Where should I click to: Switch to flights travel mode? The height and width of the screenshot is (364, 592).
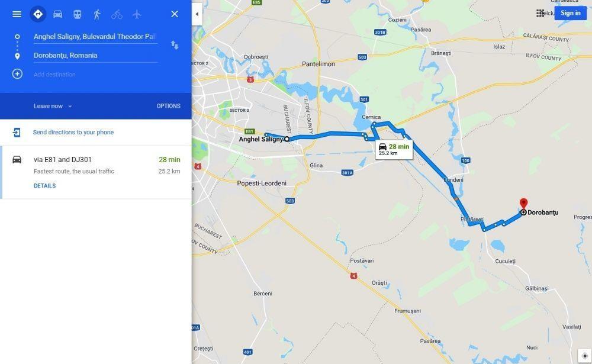137,14
